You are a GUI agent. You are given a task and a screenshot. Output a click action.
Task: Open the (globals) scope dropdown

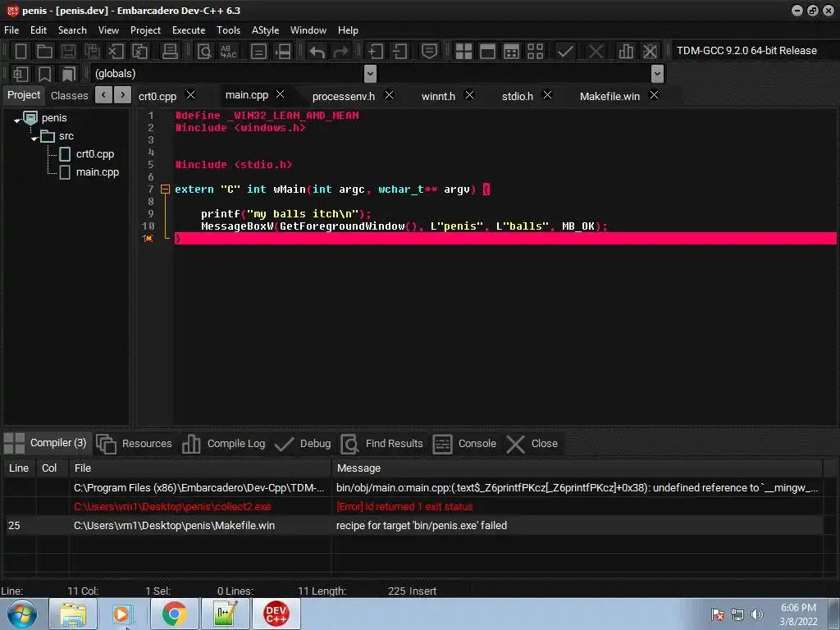370,73
